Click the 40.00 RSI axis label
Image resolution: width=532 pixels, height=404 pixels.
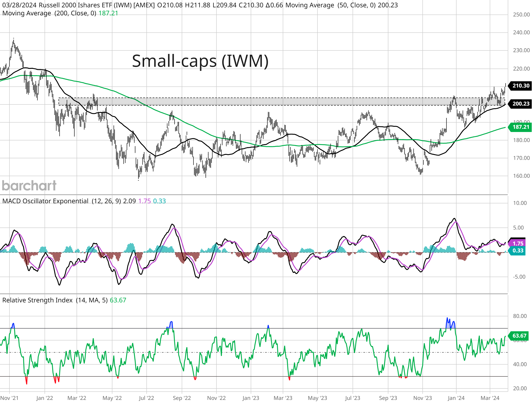(520, 364)
